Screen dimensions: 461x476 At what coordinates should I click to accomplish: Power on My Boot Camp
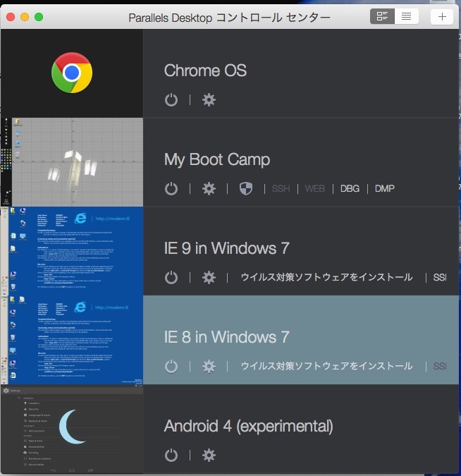[171, 188]
